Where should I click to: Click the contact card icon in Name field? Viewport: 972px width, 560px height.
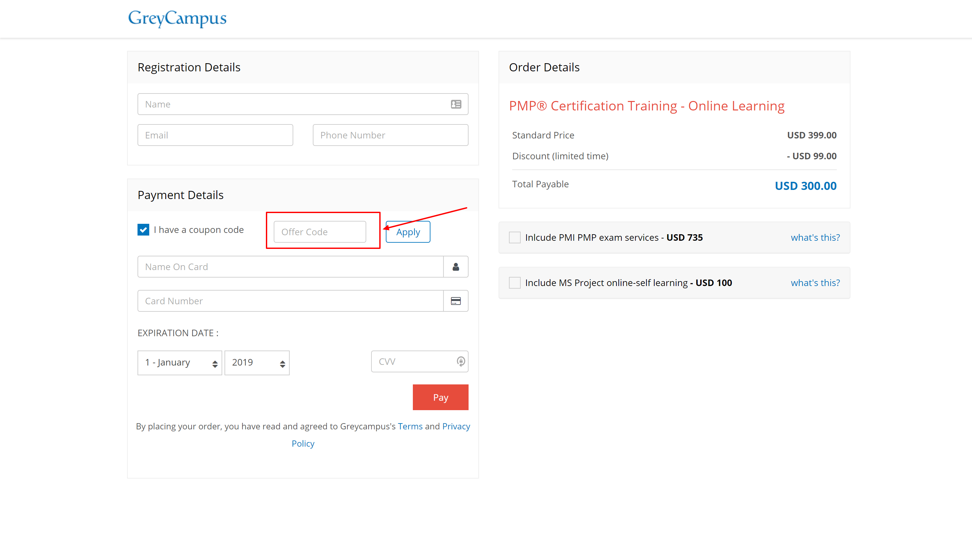(x=456, y=104)
